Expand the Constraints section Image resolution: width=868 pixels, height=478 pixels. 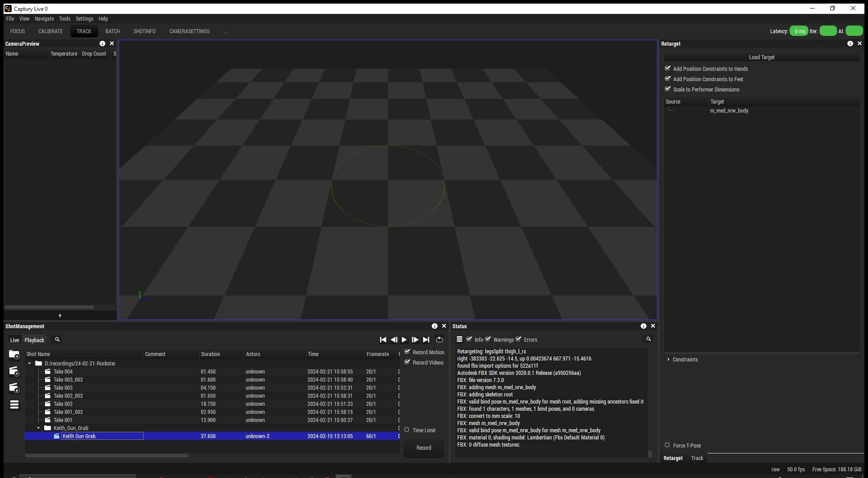[x=668, y=360]
